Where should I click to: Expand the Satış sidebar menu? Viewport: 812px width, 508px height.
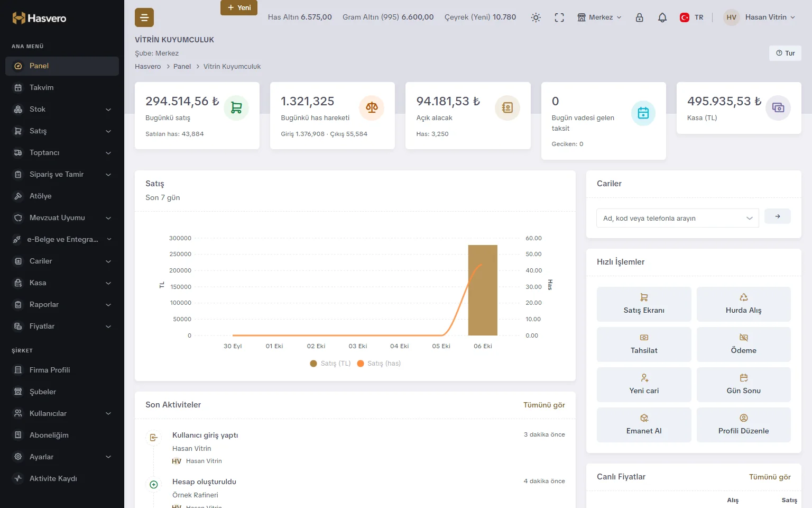pos(62,131)
